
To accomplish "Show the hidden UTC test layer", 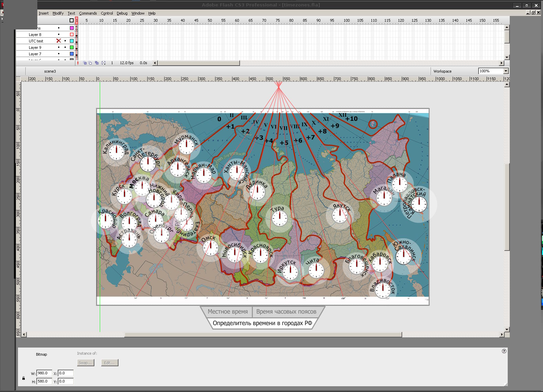I will point(59,41).
